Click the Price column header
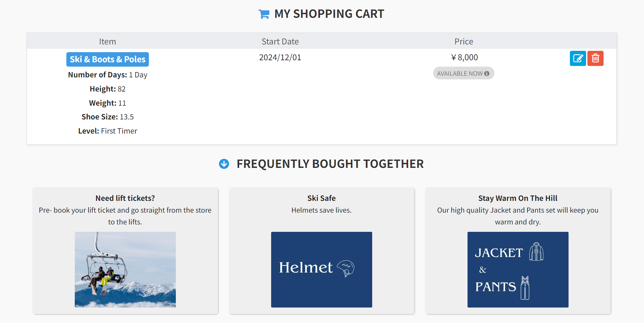 point(463,41)
